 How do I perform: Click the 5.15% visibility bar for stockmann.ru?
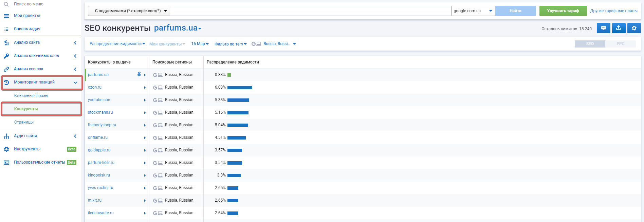point(238,113)
